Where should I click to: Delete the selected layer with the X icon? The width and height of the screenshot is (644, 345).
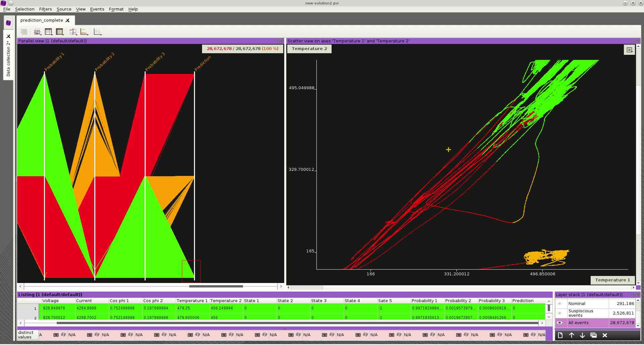tap(605, 335)
